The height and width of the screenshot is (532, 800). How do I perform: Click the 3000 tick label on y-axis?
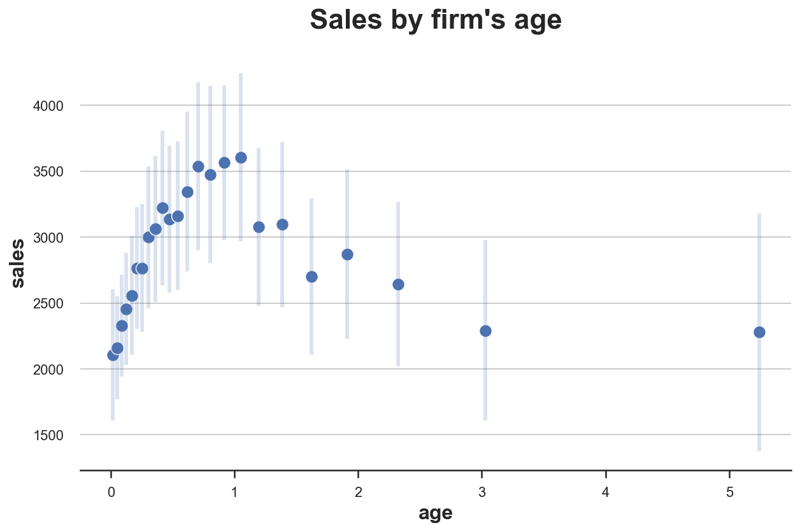click(x=48, y=238)
